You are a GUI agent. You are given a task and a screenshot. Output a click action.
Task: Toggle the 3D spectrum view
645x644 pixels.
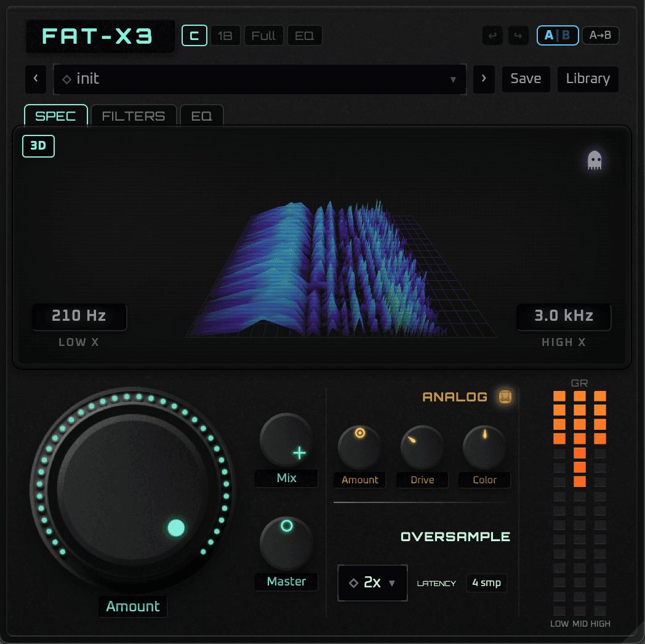(x=38, y=147)
